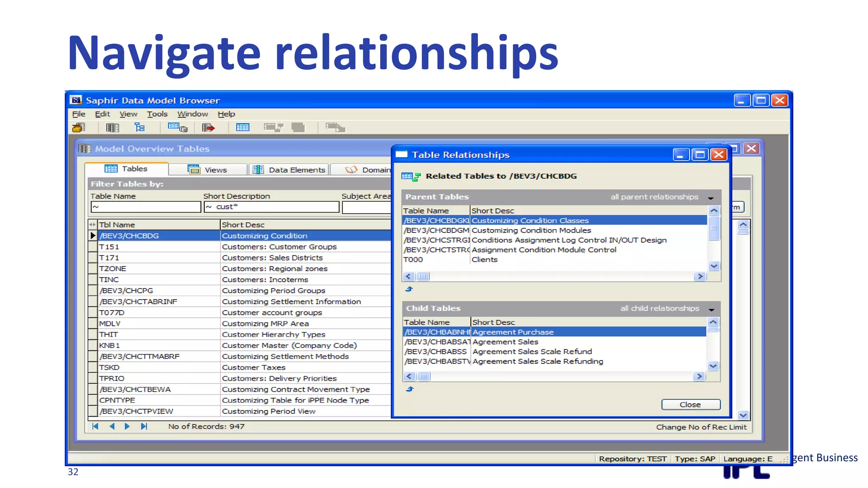
Task: Open the Edit menu
Action: pos(103,114)
